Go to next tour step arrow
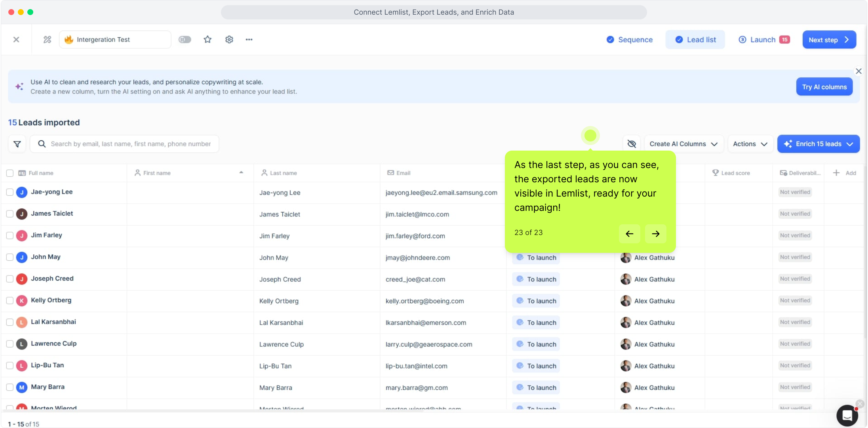The height and width of the screenshot is (428, 868). pyautogui.click(x=656, y=234)
